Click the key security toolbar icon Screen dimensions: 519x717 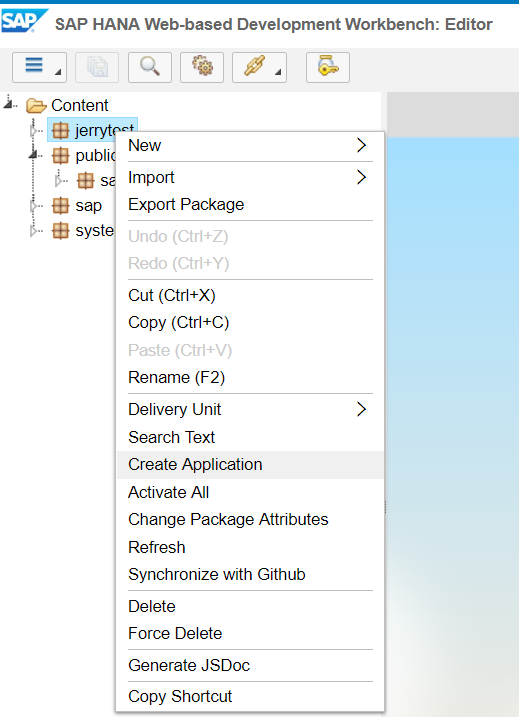(x=328, y=67)
